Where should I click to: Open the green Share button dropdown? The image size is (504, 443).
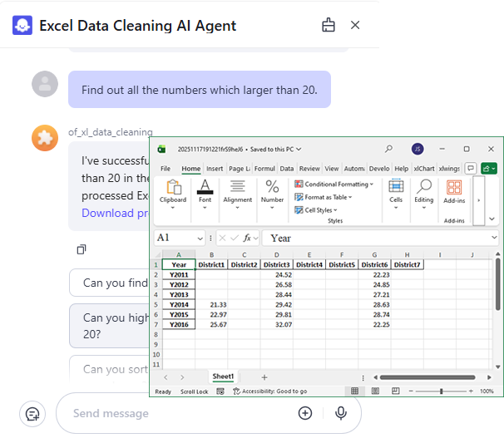(x=489, y=169)
